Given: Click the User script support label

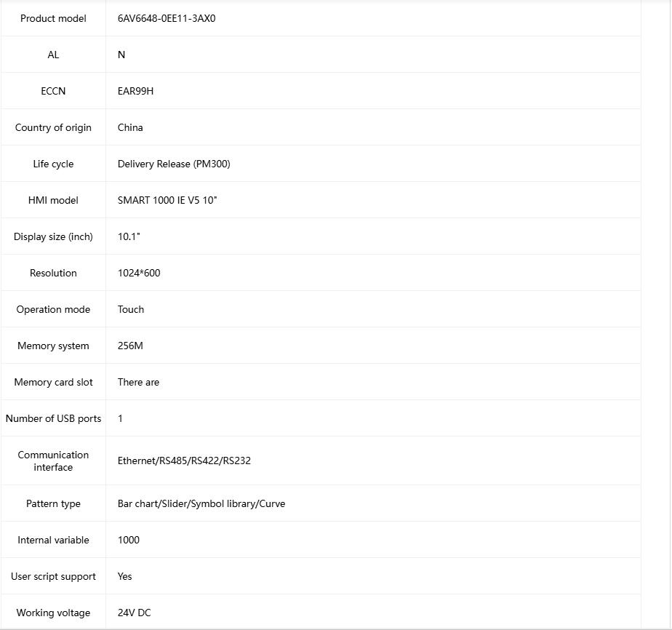Looking at the screenshot, I should 53,576.
